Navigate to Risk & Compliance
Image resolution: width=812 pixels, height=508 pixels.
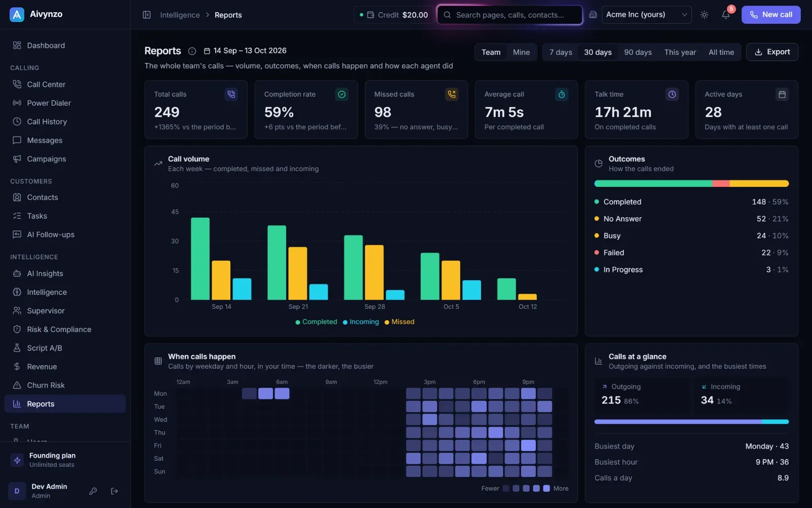click(x=65, y=329)
